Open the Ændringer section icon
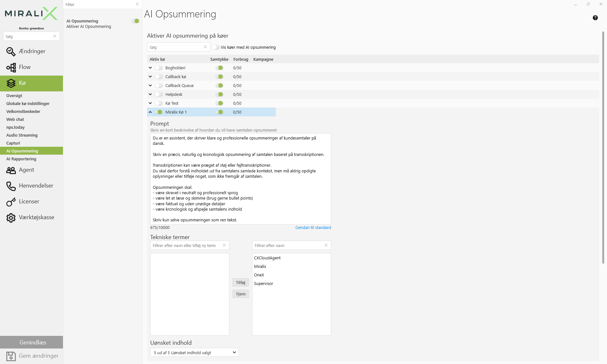This screenshot has width=607, height=364. pos(11,52)
